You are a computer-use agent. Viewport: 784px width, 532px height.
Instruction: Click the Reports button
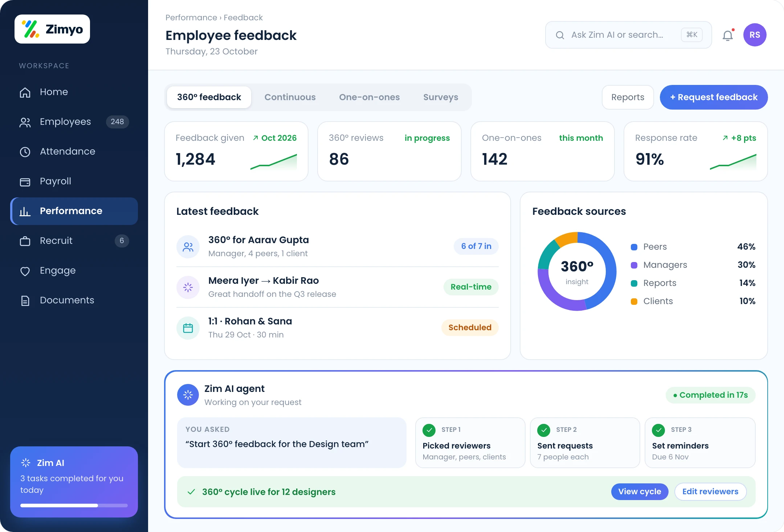628,97
